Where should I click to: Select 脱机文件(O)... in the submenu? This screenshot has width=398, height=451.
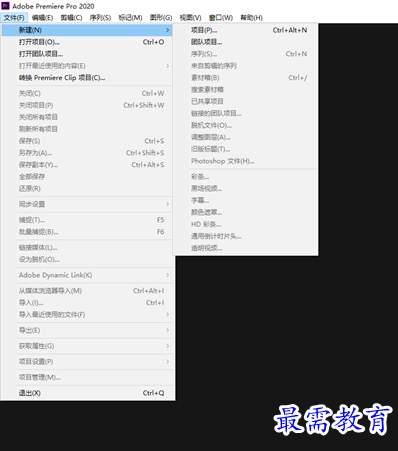coord(245,126)
